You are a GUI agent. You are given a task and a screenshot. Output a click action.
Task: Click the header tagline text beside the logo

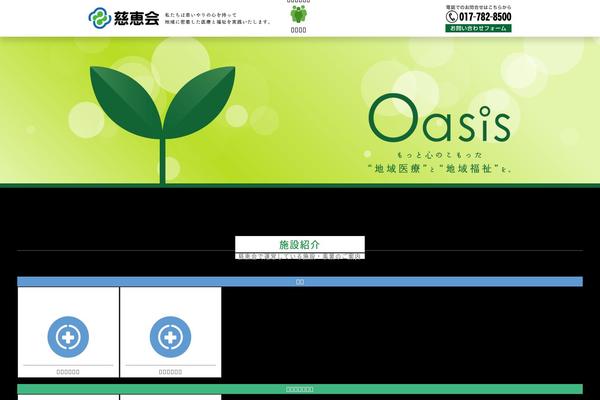pyautogui.click(x=217, y=18)
